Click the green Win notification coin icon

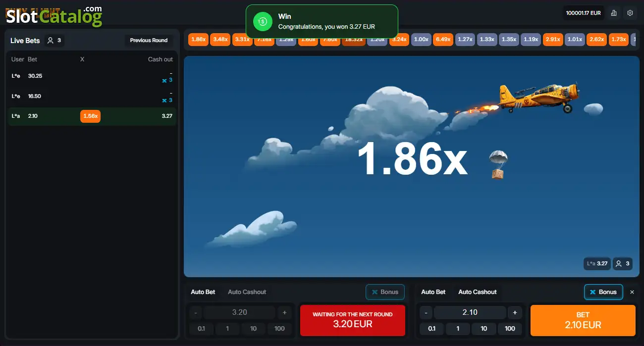263,21
